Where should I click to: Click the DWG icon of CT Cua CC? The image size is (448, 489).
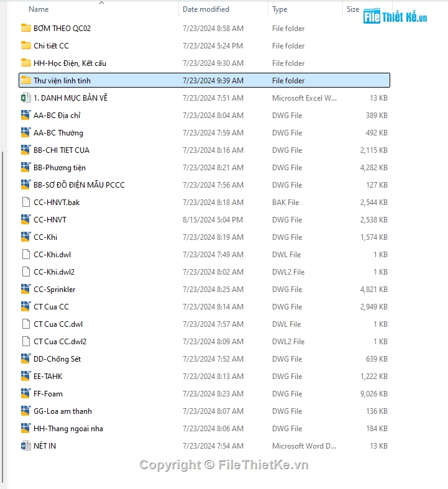[26, 306]
